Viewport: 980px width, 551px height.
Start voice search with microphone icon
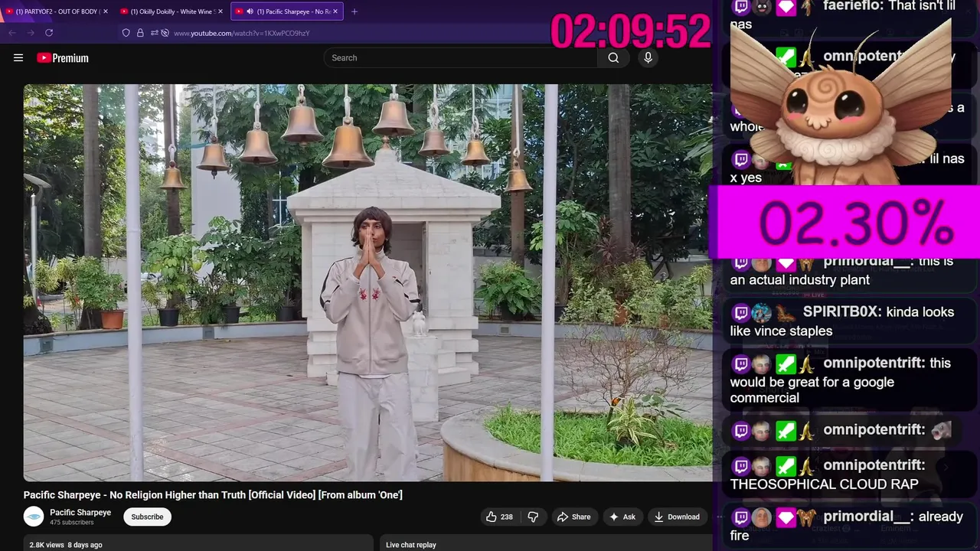[648, 57]
